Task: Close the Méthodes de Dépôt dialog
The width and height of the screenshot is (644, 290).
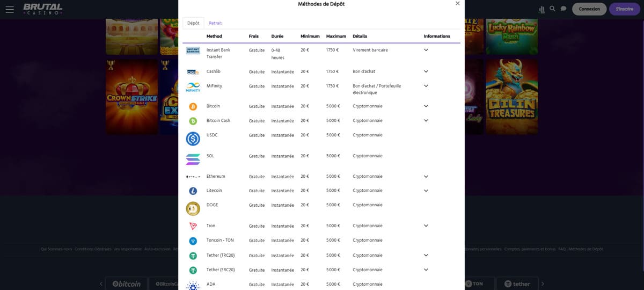Action: (x=457, y=4)
